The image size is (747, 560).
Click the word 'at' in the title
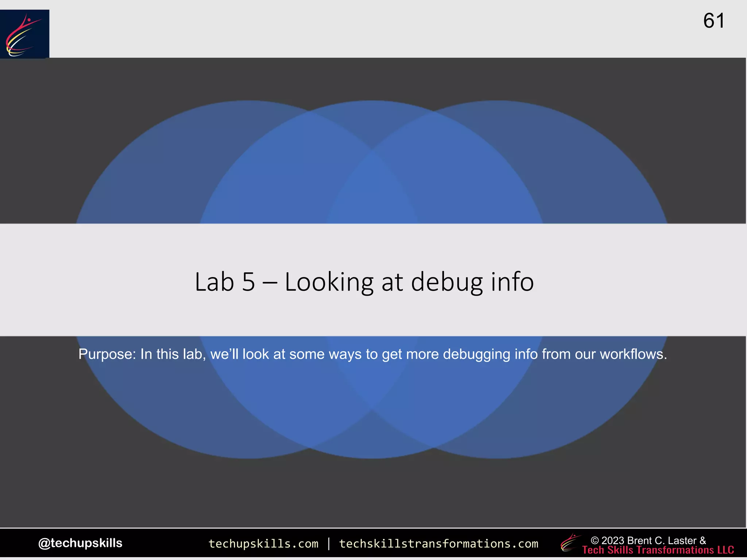click(392, 283)
